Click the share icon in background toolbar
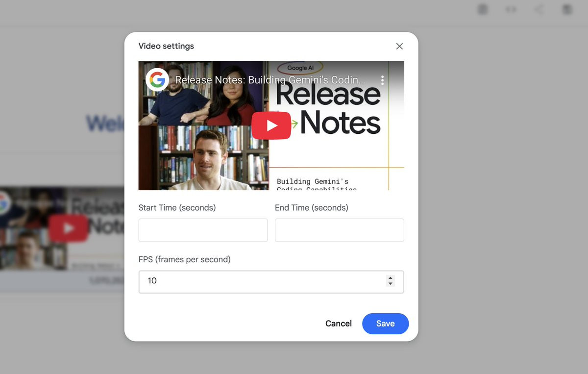 [539, 9]
